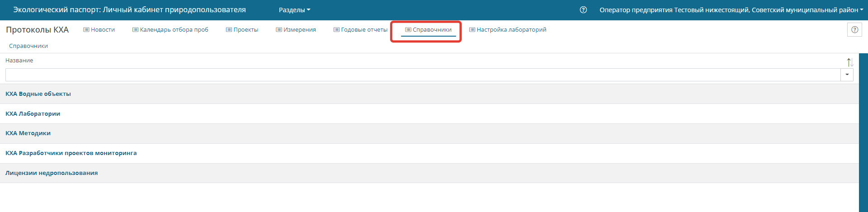Open КХА Разработчики проектов мониторинга
This screenshot has width=868, height=212.
pos(71,153)
